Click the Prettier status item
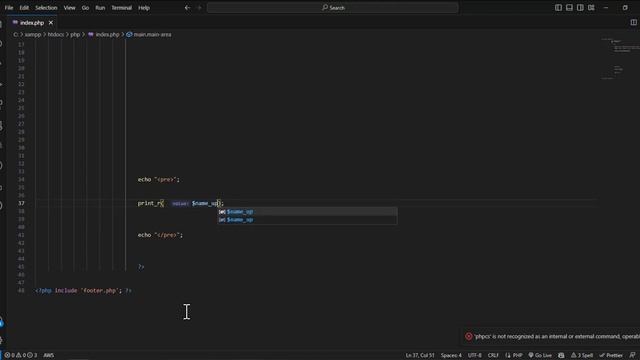 [x=611, y=355]
